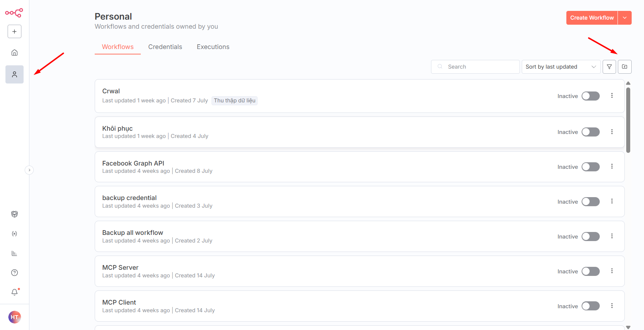Expand the sidebar with the chevron handle
Image resolution: width=644 pixels, height=330 pixels.
click(x=29, y=170)
